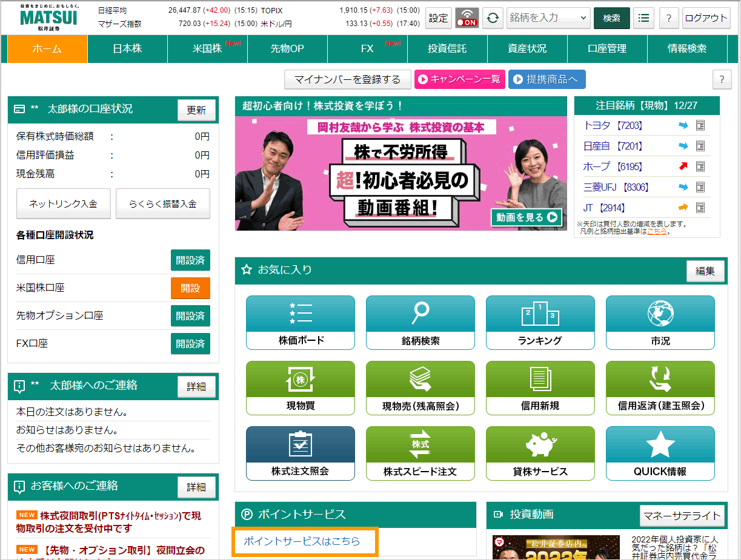The height and width of the screenshot is (560, 741).
Task: Click 編集 in the お気に入り panel
Action: pyautogui.click(x=705, y=271)
